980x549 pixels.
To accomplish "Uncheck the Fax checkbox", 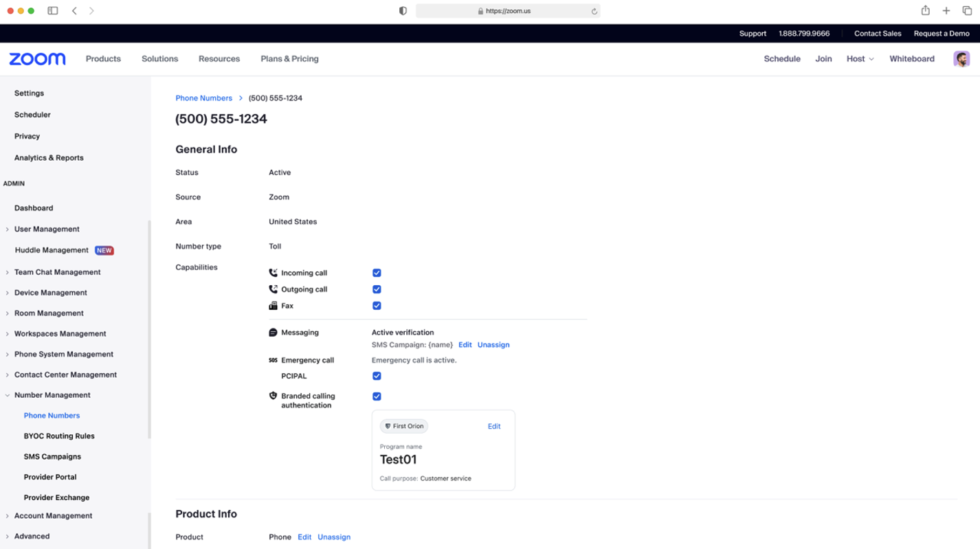I will [377, 306].
